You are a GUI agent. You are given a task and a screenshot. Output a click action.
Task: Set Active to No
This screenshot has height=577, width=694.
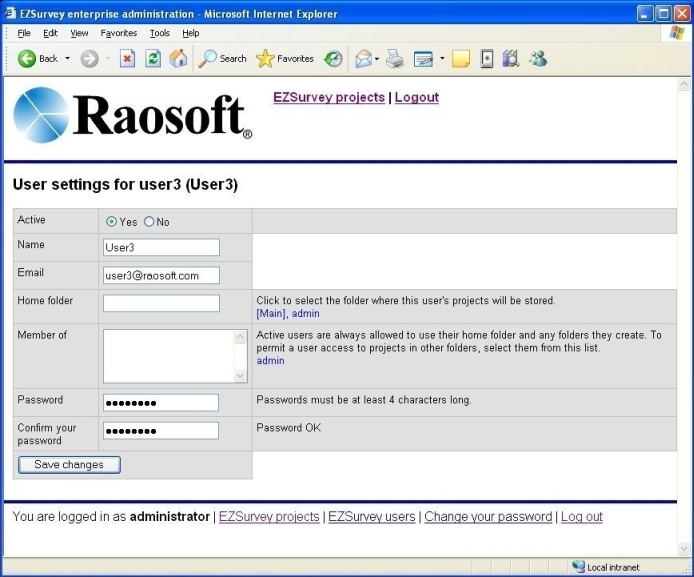(150, 222)
